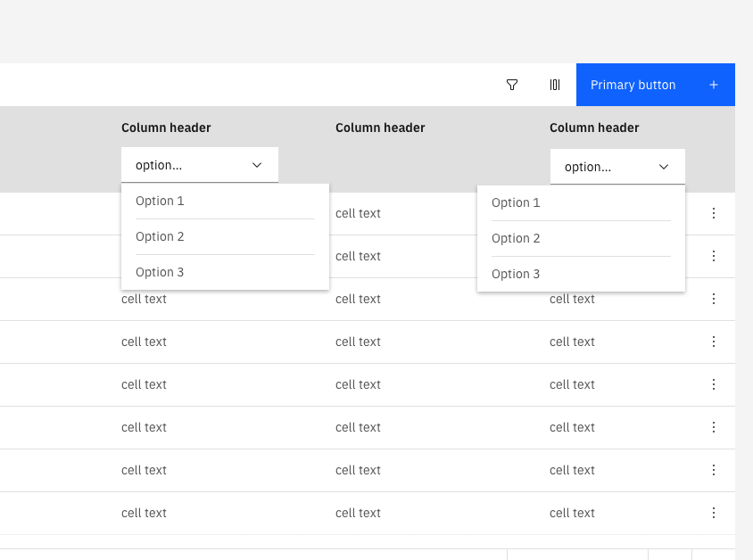
Task: Click the plus icon on Primary button
Action: click(714, 85)
